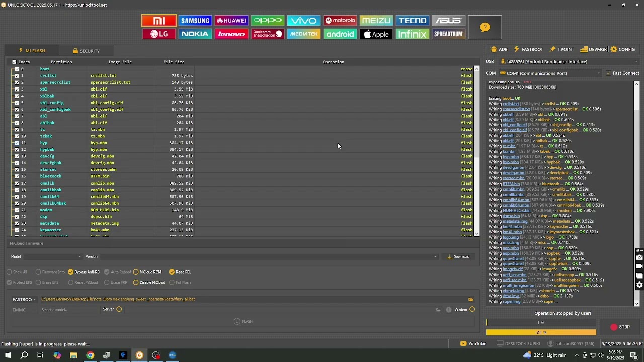The width and height of the screenshot is (644, 362).
Task: Toggle the Server option circle
Action: (x=119, y=309)
